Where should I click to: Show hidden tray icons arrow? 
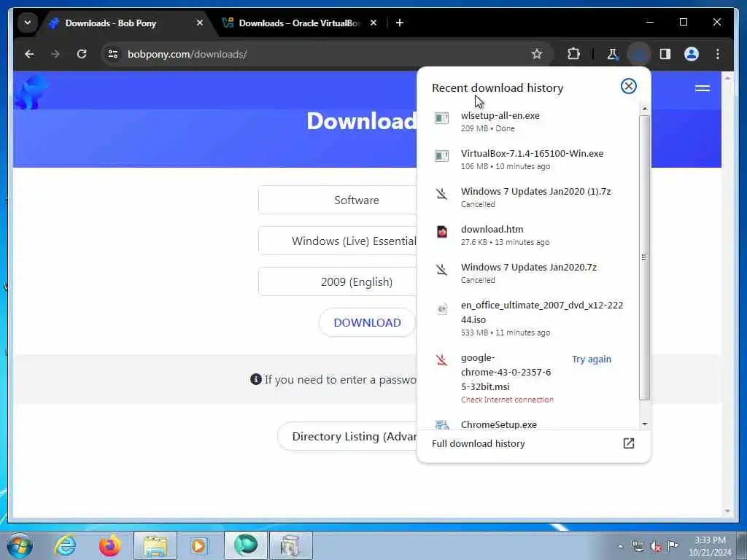[x=620, y=546]
